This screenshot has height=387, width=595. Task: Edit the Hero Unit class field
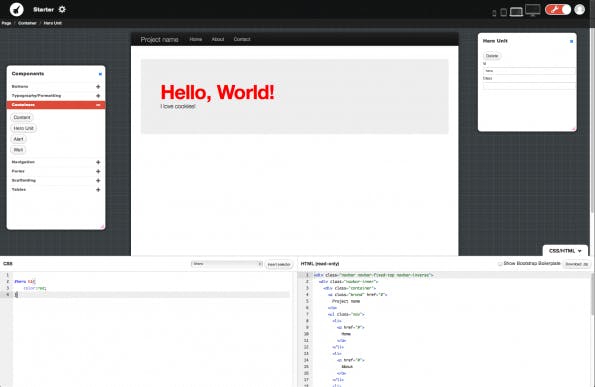click(x=529, y=86)
